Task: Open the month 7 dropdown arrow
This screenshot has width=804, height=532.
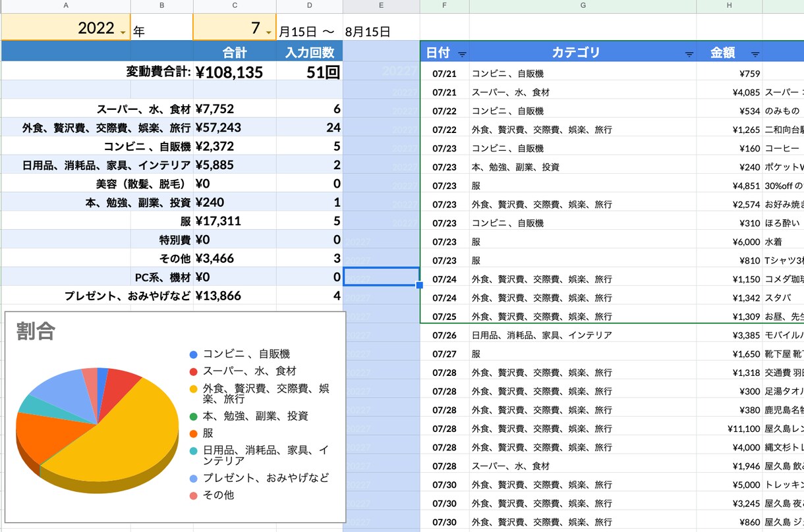Action: pos(268,32)
